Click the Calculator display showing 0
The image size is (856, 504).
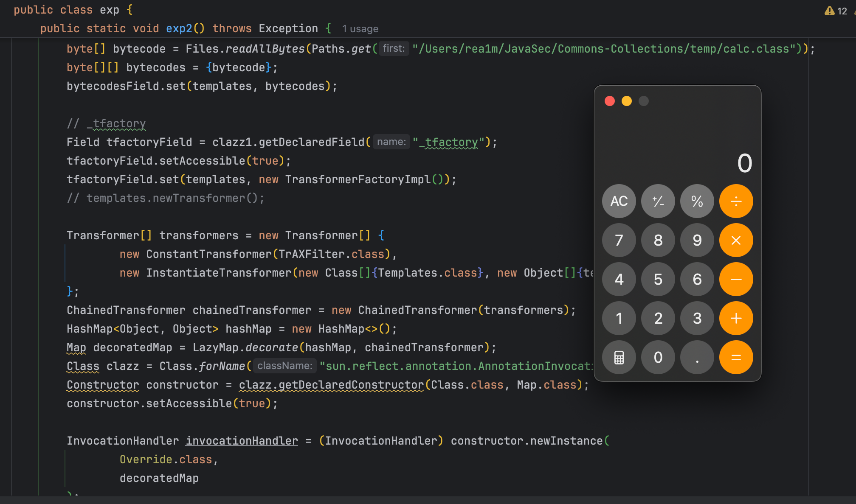click(x=745, y=163)
